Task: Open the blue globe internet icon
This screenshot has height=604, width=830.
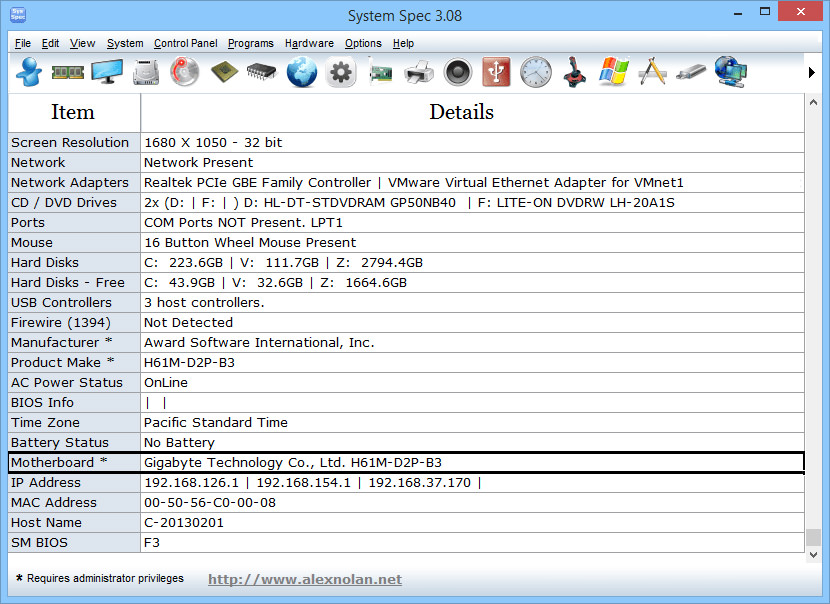Action: tap(302, 72)
